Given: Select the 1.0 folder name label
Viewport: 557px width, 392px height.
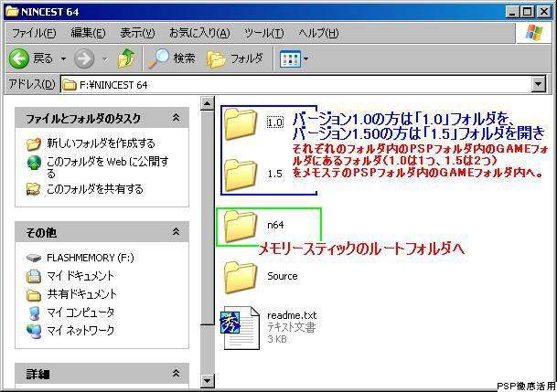Looking at the screenshot, I should click(x=275, y=122).
